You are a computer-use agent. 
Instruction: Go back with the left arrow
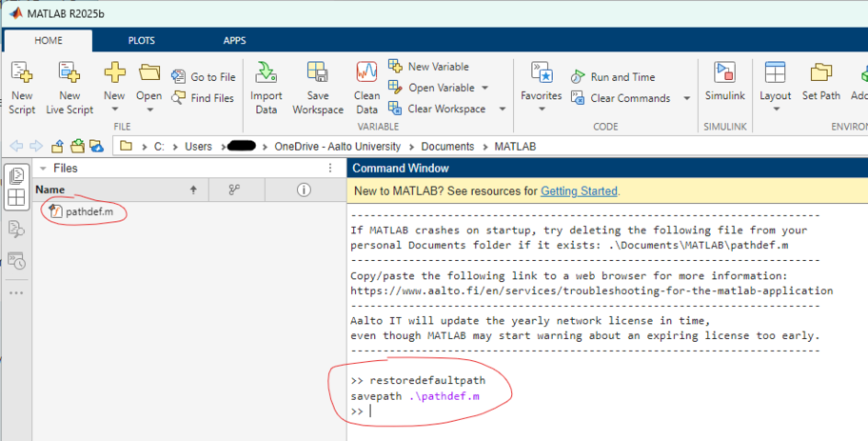(x=16, y=147)
